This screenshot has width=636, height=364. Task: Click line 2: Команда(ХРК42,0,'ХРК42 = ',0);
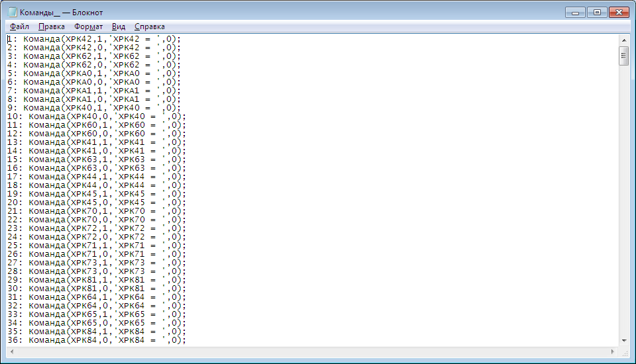point(93,48)
